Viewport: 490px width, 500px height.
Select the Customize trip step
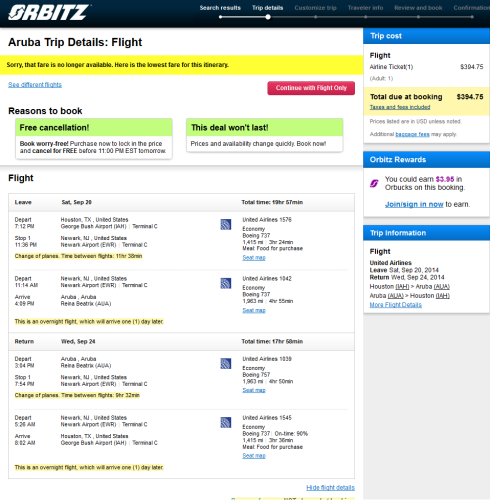315,8
